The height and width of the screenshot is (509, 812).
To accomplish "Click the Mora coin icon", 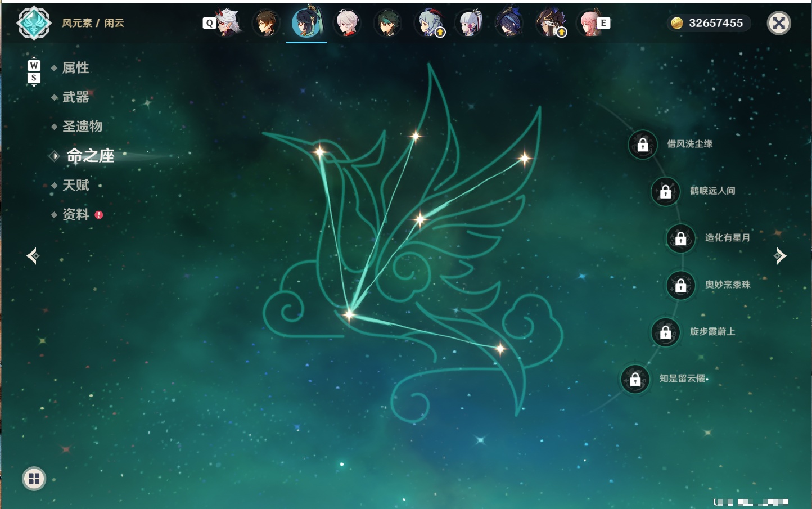I will coord(676,23).
